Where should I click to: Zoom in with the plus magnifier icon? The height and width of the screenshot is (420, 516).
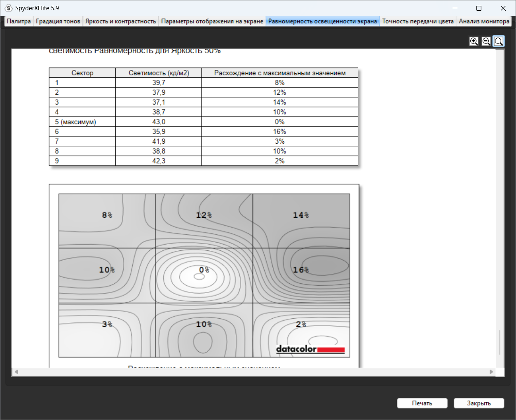tap(474, 41)
